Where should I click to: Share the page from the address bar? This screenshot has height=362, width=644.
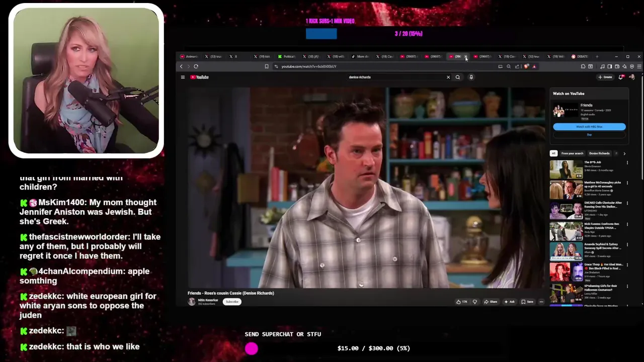517,66
